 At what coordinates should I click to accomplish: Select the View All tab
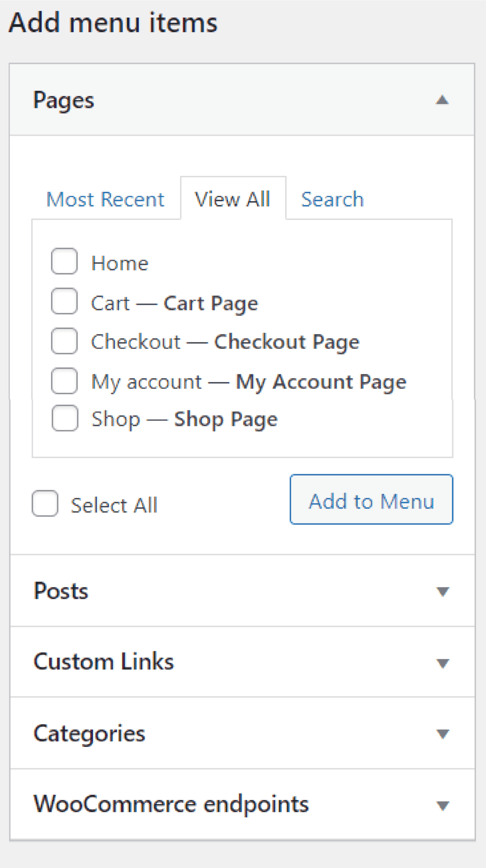coord(233,199)
